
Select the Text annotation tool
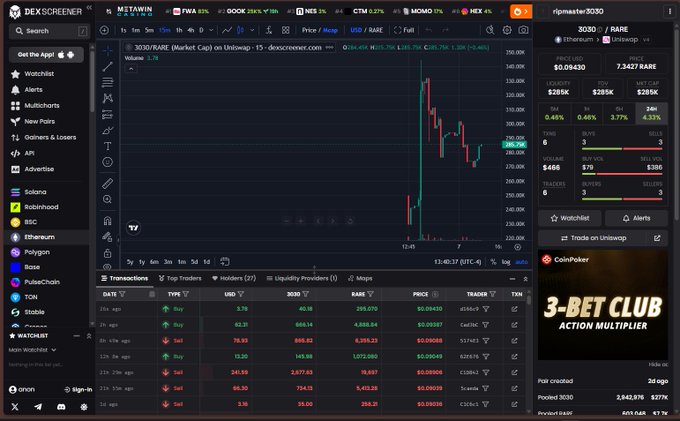[x=108, y=146]
